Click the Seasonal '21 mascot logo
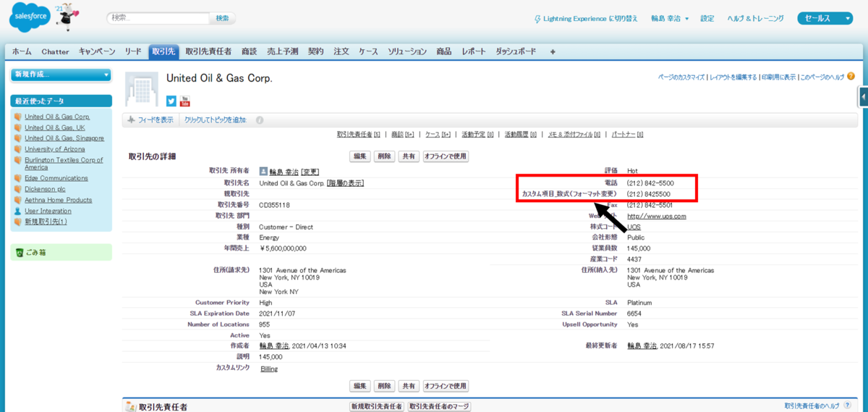 click(68, 17)
